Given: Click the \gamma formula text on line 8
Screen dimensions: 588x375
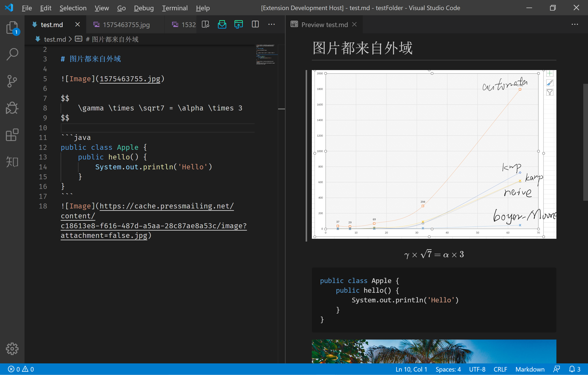Looking at the screenshot, I should point(160,108).
